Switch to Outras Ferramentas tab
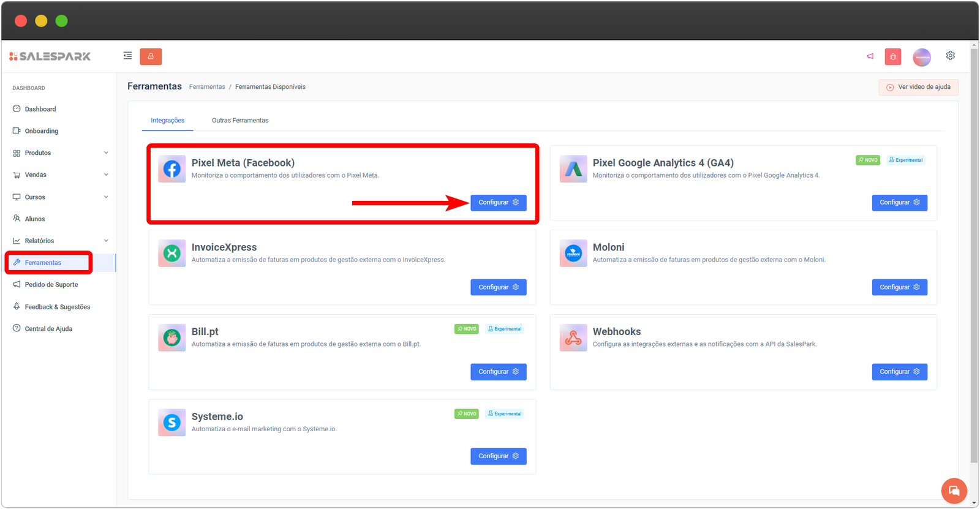Viewport: 980px width, 509px height. pyautogui.click(x=240, y=121)
